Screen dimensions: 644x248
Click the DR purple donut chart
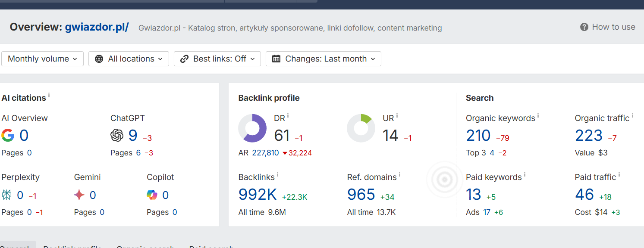[252, 128]
